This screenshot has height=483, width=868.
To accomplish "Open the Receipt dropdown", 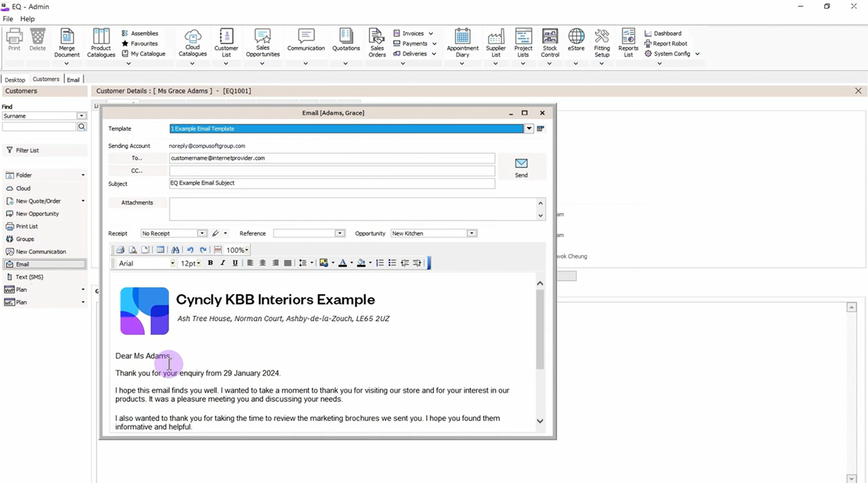I will click(202, 233).
